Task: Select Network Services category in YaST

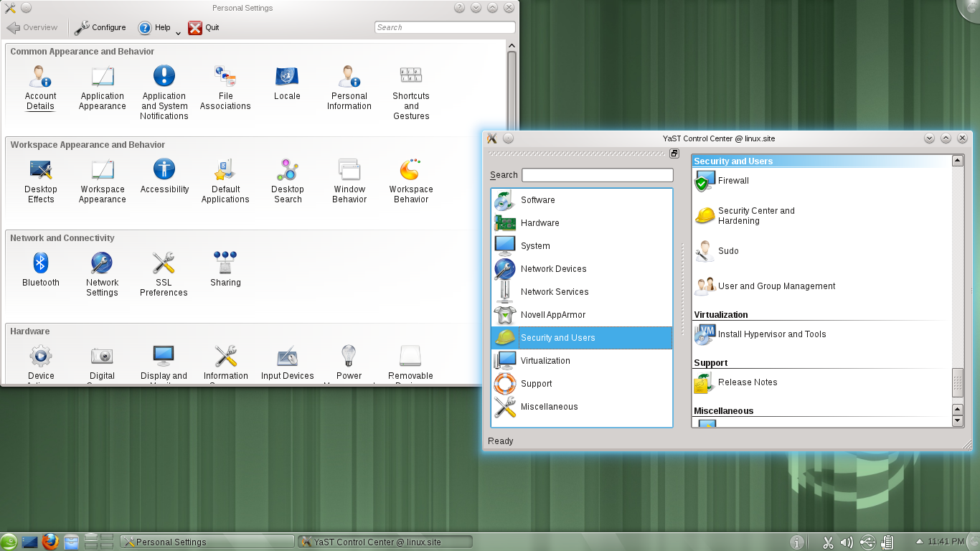Action: coord(582,292)
